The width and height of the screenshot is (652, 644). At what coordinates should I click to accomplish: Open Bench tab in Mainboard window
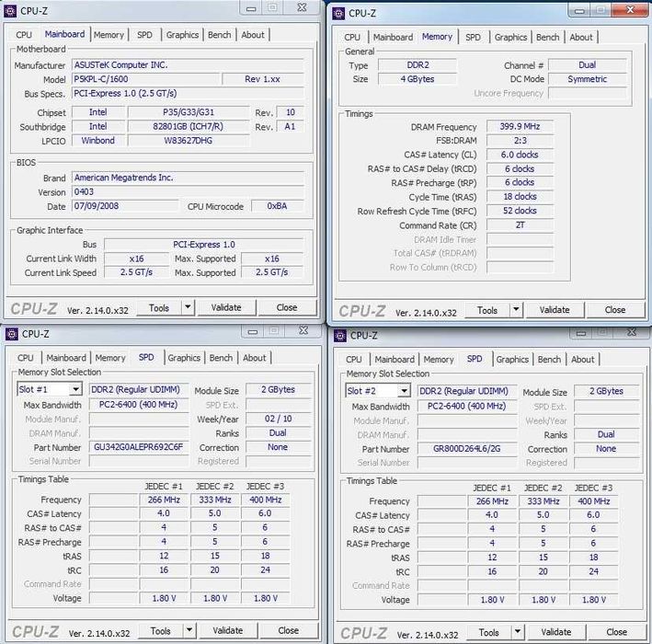pos(220,35)
